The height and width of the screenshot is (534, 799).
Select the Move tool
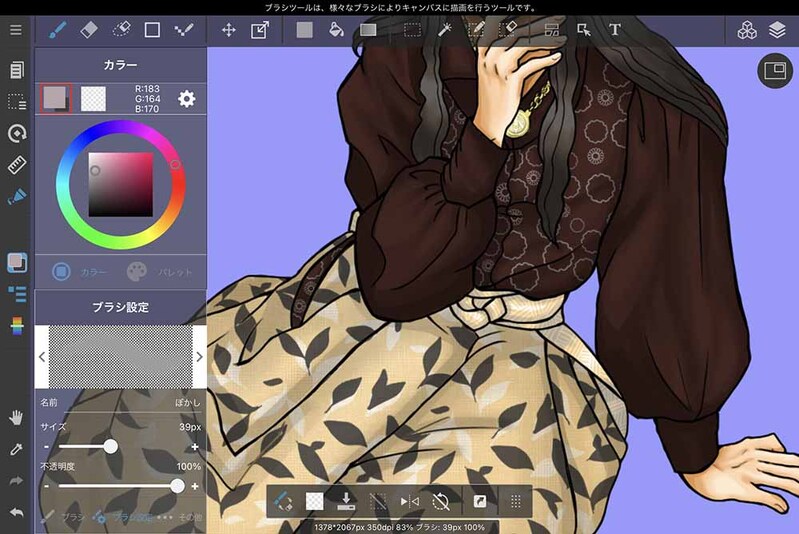click(229, 30)
